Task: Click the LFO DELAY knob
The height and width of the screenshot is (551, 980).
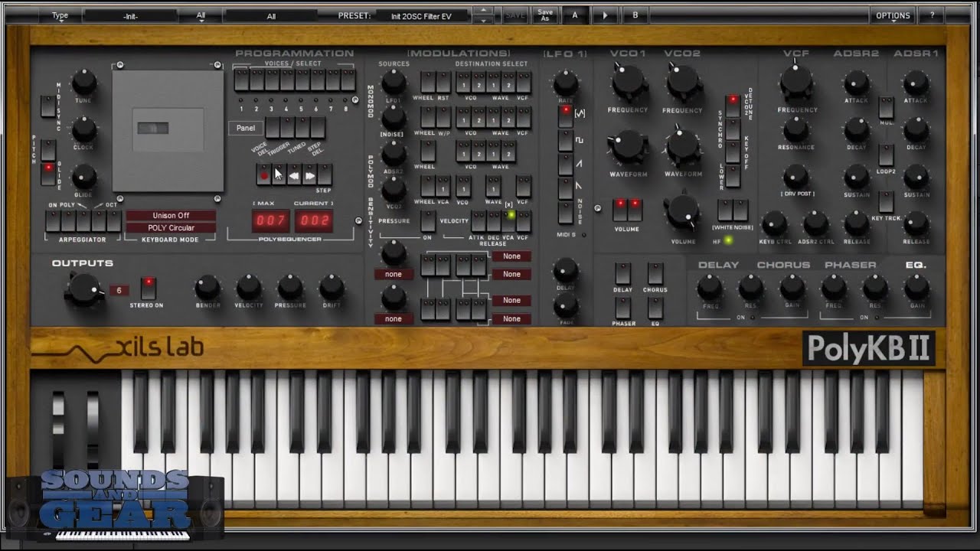Action: click(565, 269)
